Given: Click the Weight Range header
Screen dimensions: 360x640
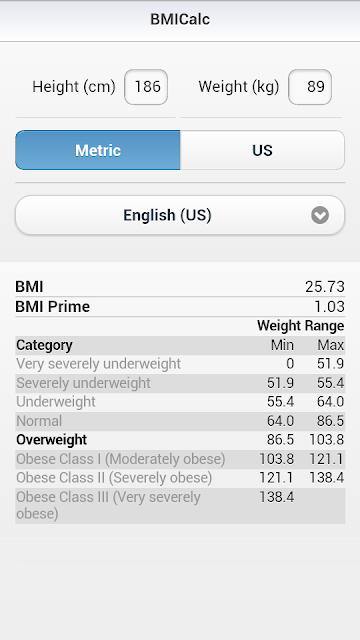Looking at the screenshot, I should 301,326.
